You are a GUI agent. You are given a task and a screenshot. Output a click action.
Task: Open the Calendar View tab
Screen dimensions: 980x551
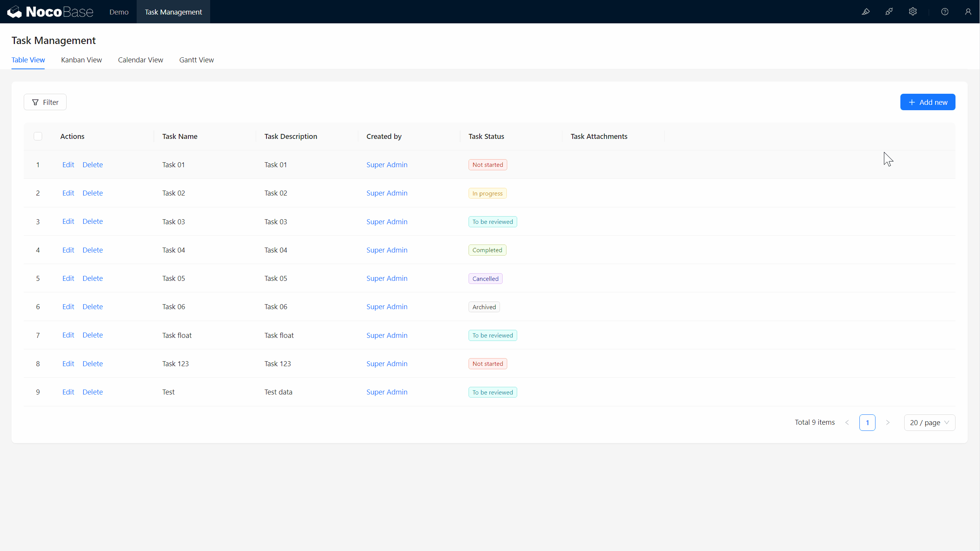[140, 60]
